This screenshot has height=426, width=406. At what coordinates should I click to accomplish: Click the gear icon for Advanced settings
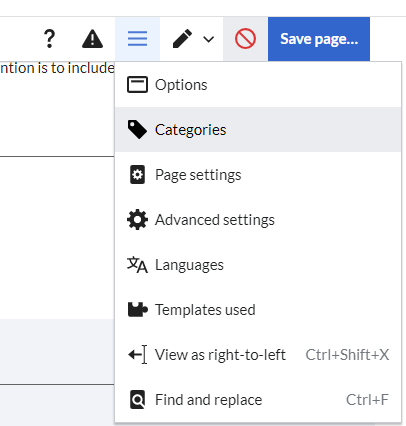(137, 220)
